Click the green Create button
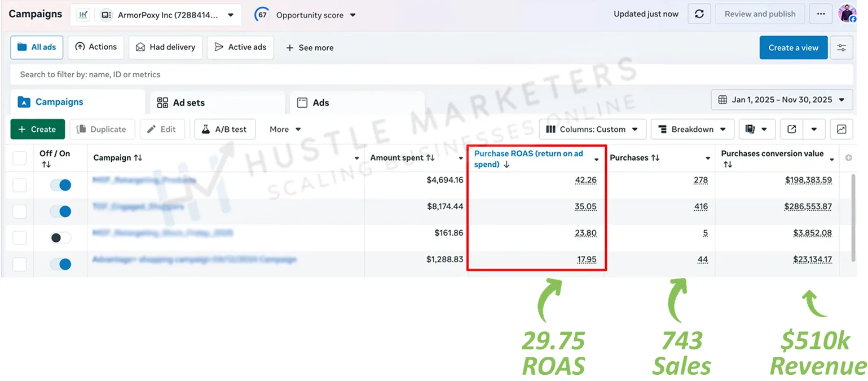This screenshot has height=381, width=868. pos(38,129)
